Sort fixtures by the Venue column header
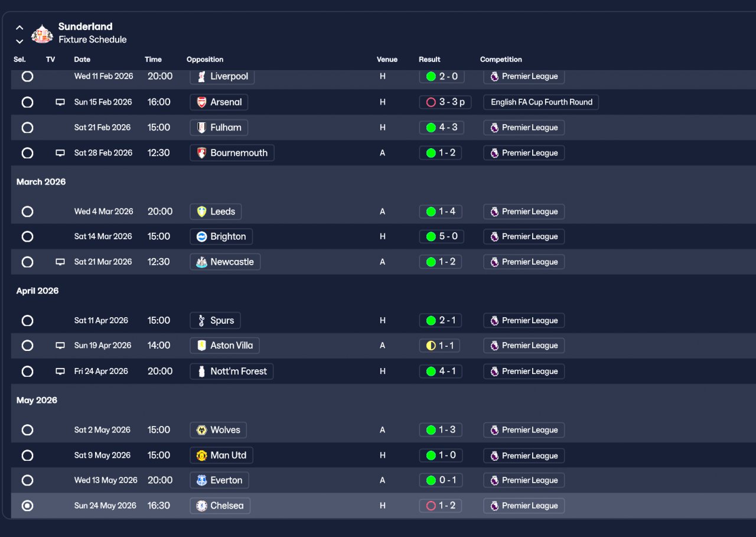This screenshot has width=756, height=537. 387,60
